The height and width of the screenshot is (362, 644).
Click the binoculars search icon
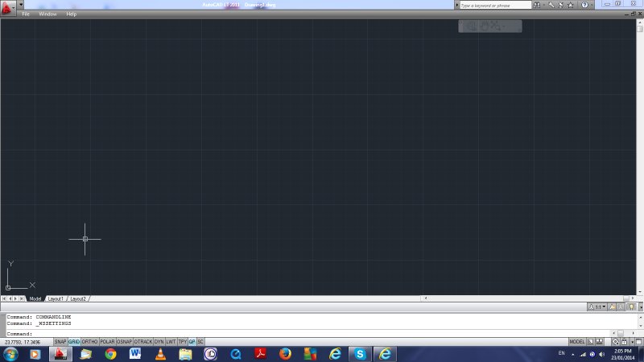(x=537, y=5)
